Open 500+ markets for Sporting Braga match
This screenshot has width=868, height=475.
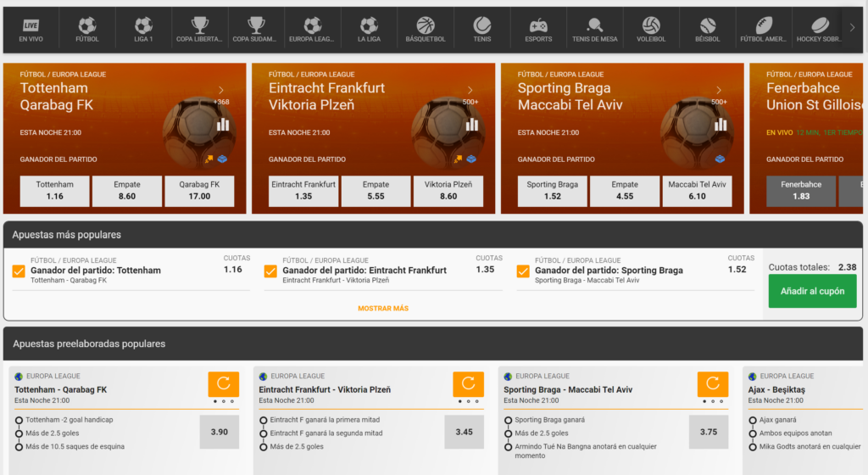point(719,102)
